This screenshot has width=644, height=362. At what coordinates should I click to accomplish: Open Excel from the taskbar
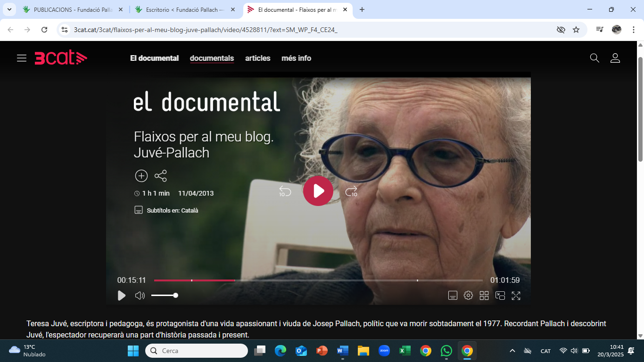[x=405, y=351]
